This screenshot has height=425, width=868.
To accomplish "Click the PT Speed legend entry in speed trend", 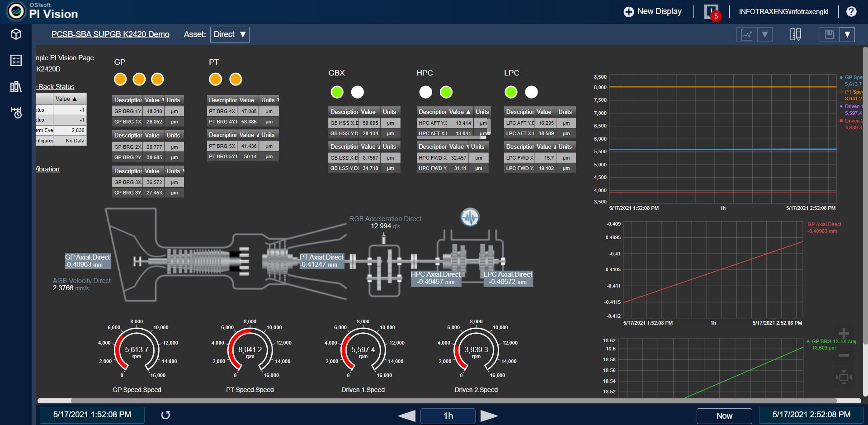I will (x=851, y=95).
